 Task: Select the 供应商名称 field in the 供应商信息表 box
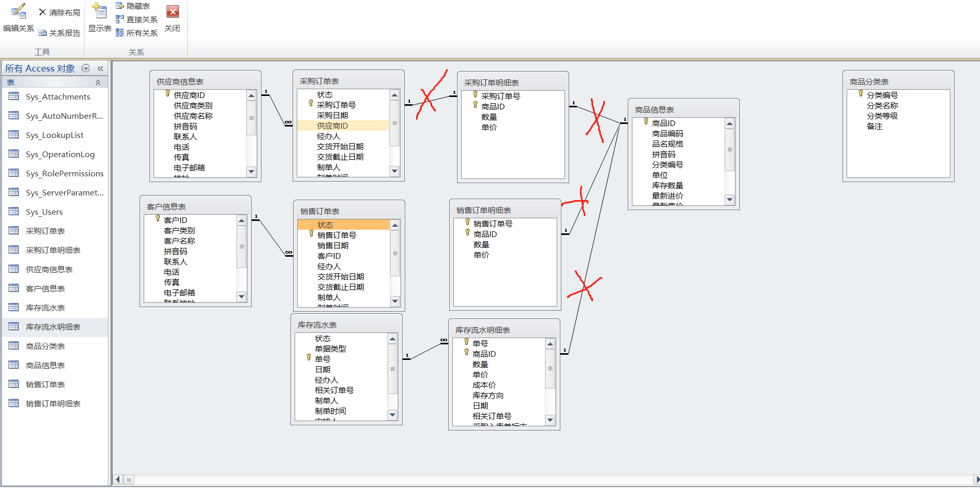[x=193, y=116]
